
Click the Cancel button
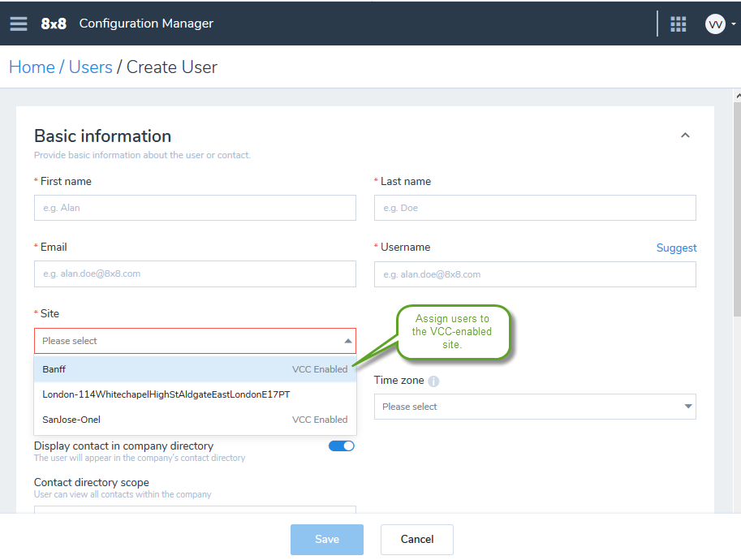417,539
